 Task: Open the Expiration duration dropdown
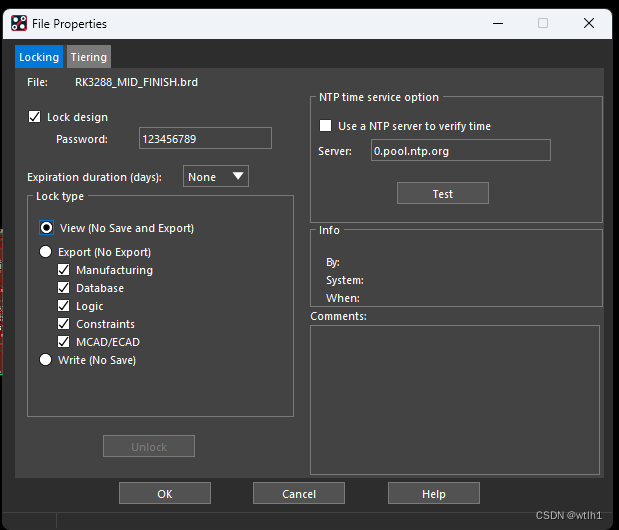point(216,177)
